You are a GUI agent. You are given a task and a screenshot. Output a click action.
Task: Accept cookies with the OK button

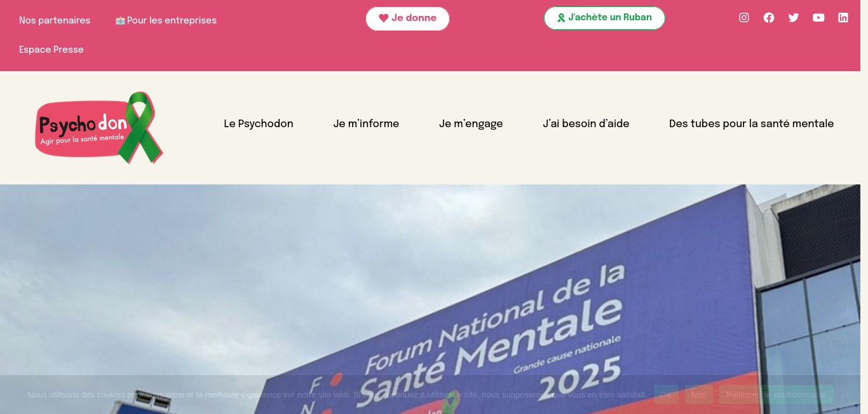(x=666, y=394)
